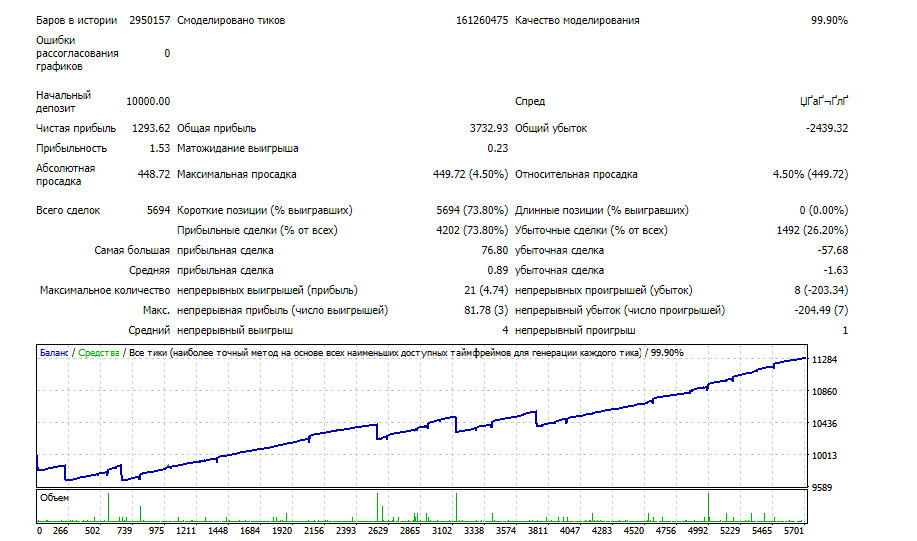
Task: Click the Длинные позиции (% выигравших) label
Action: pos(602,211)
